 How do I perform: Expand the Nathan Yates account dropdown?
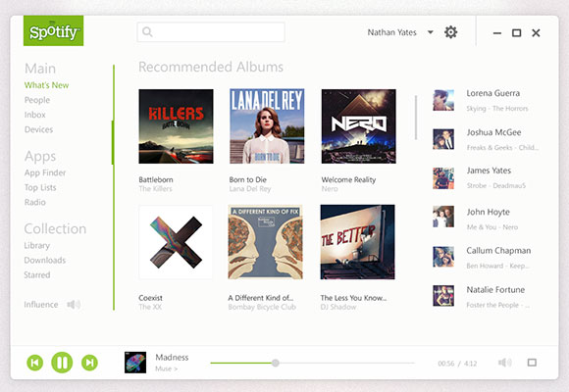point(431,32)
